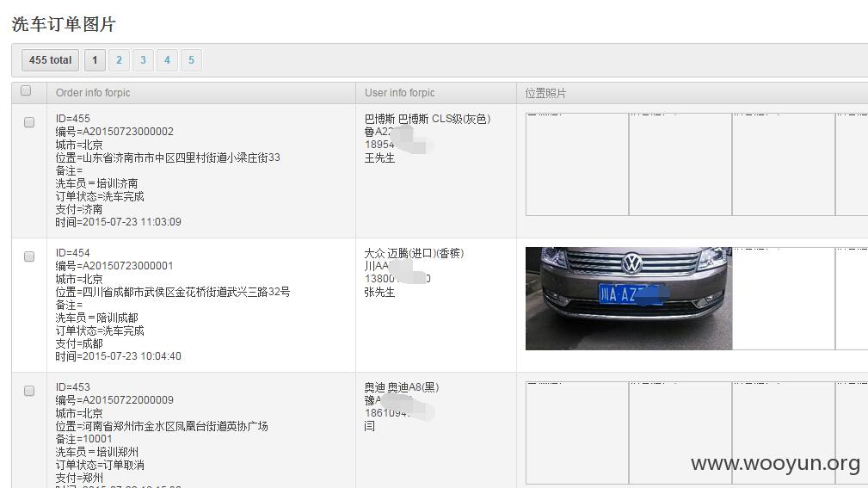Click customer name 王先生
Screen dimensions: 868x488
coord(379,158)
